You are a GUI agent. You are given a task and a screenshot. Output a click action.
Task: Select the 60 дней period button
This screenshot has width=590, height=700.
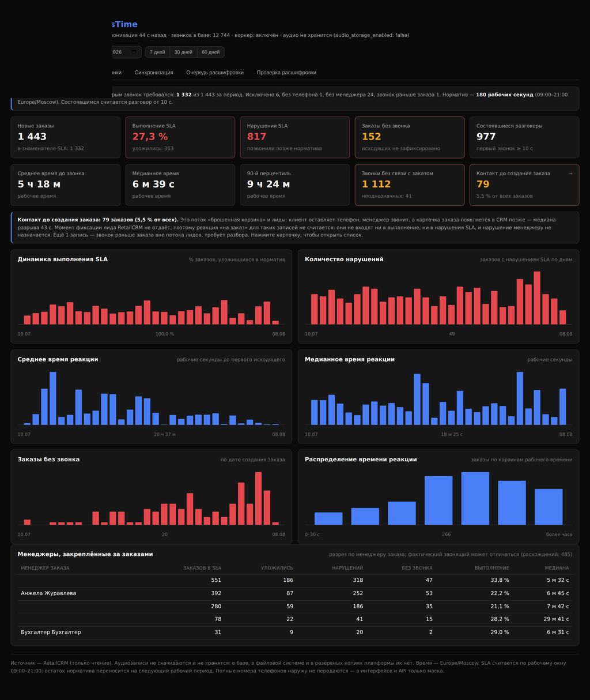tap(211, 52)
